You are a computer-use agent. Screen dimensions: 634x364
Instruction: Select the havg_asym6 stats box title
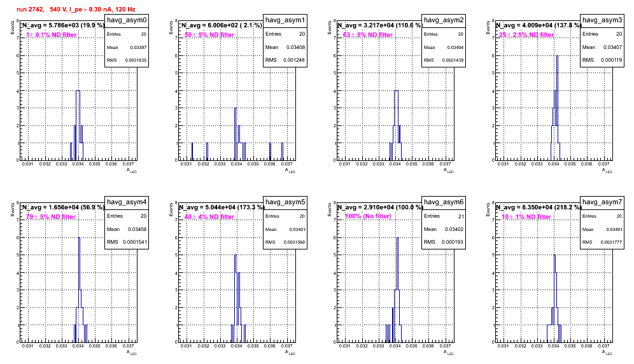coord(444,202)
